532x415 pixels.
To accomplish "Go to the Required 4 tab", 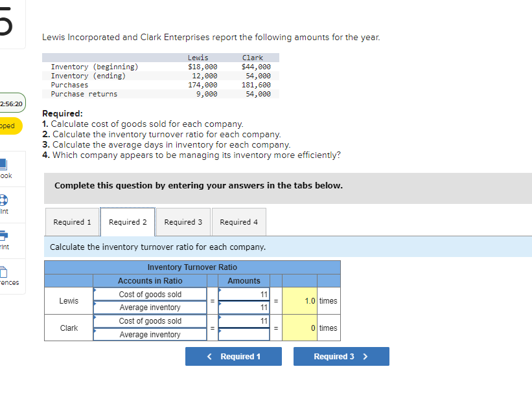I will click(x=239, y=222).
